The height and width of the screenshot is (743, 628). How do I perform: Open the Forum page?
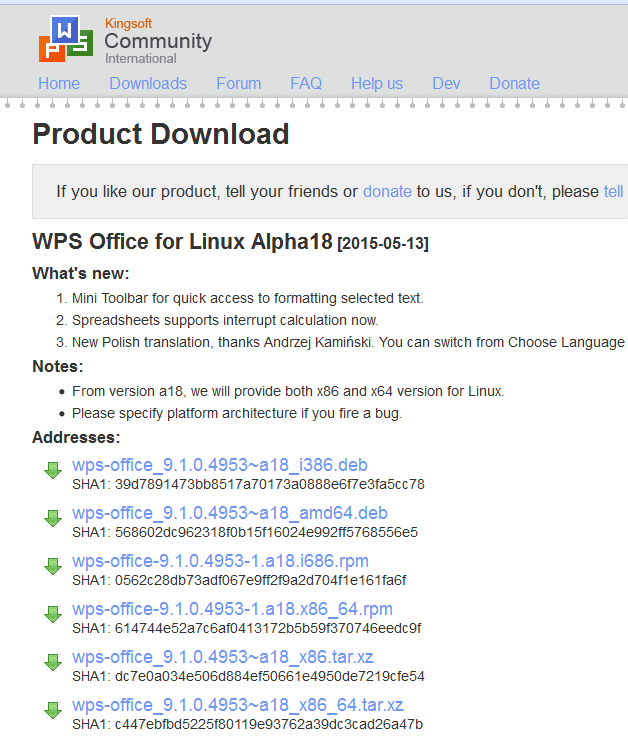click(x=239, y=84)
